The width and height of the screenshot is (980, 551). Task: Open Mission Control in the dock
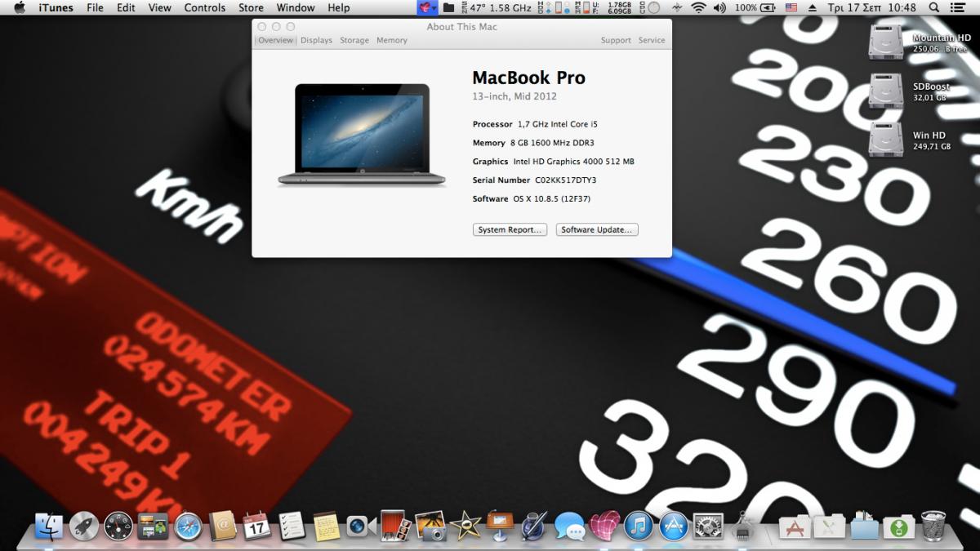click(153, 527)
